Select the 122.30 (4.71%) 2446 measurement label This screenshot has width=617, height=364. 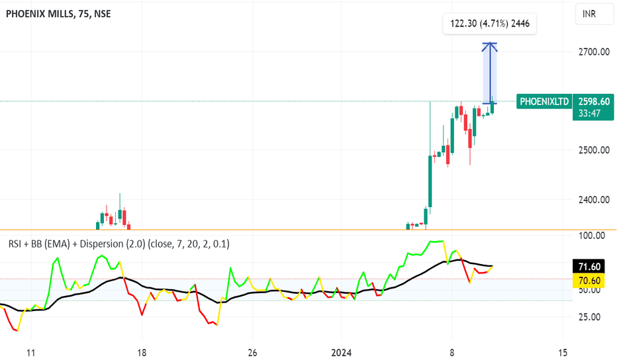point(489,24)
